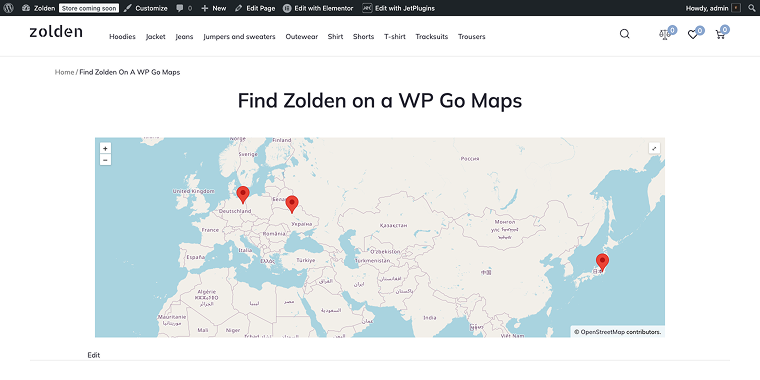Click the zolden site logo
This screenshot has height=380, width=760.
pyautogui.click(x=56, y=32)
